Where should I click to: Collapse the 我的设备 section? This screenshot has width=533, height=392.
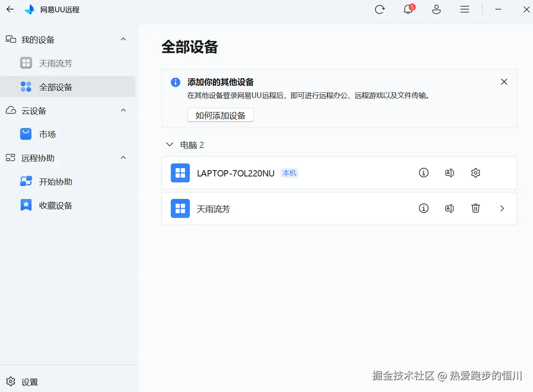(x=123, y=39)
